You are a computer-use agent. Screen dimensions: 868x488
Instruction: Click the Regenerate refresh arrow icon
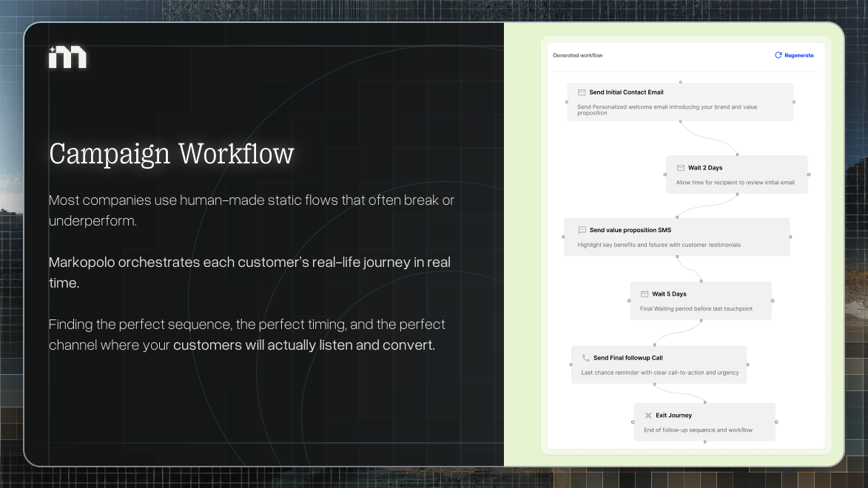778,55
